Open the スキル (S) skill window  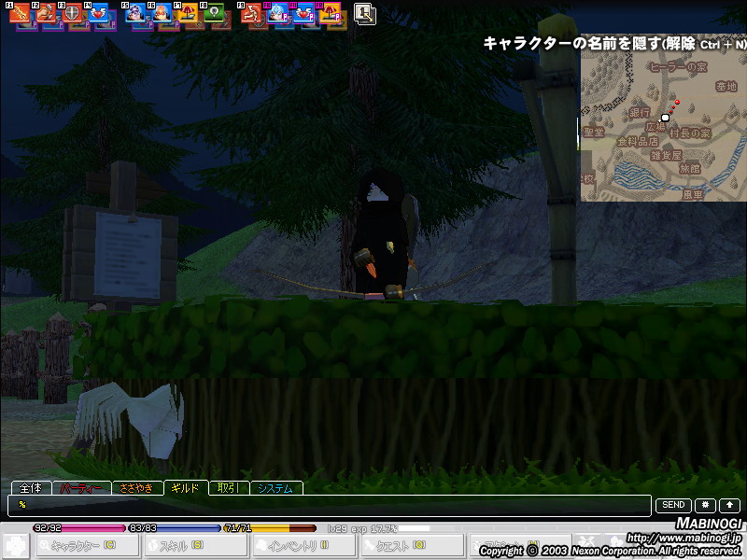click(195, 546)
